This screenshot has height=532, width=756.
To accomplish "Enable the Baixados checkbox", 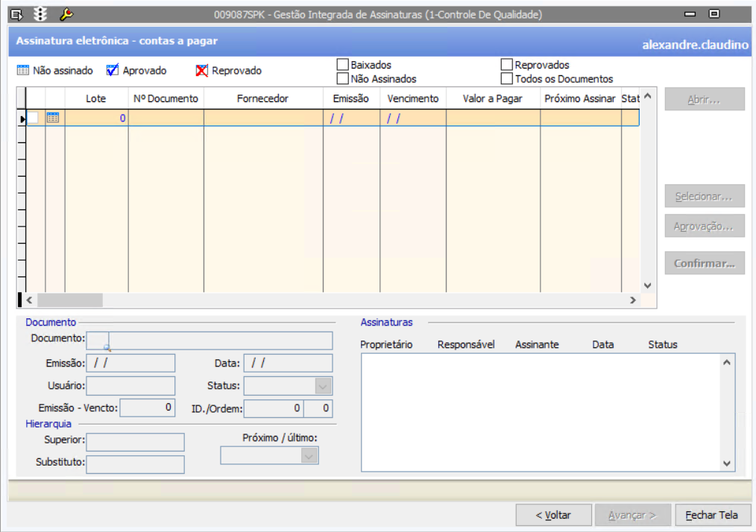I will [x=343, y=66].
